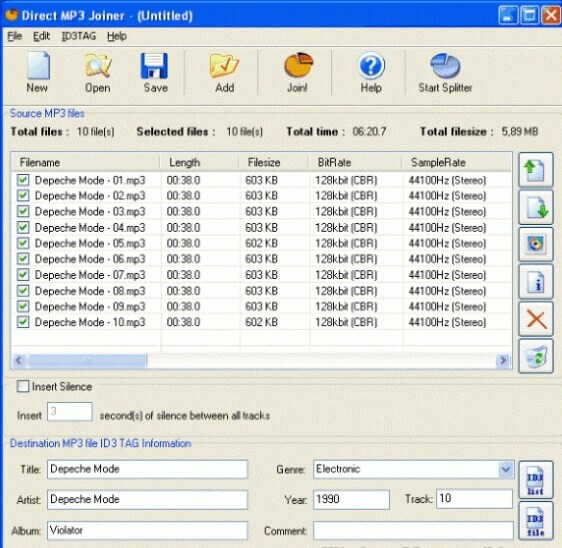Image resolution: width=562 pixels, height=548 pixels.
Task: Sort by the Length column header
Action: (x=199, y=162)
